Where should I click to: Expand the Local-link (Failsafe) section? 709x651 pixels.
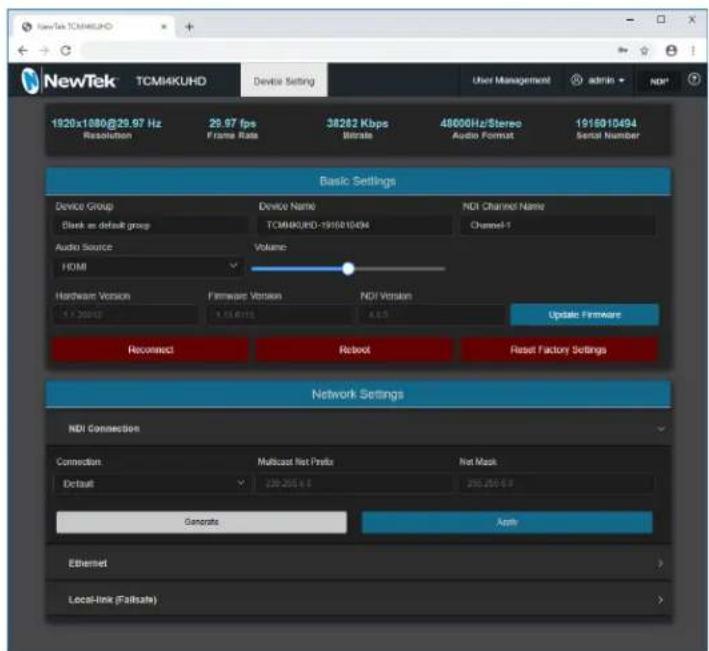(358, 600)
